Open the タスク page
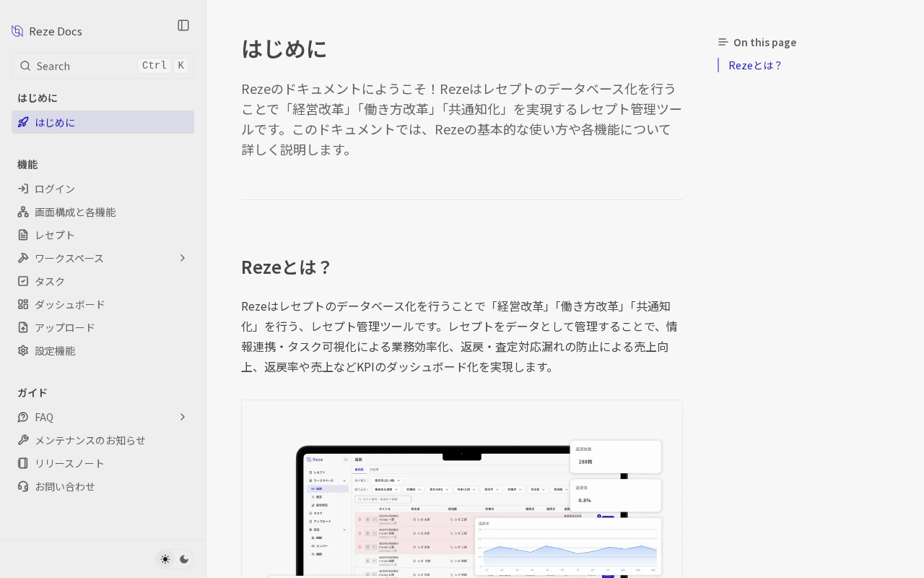 click(x=103, y=281)
